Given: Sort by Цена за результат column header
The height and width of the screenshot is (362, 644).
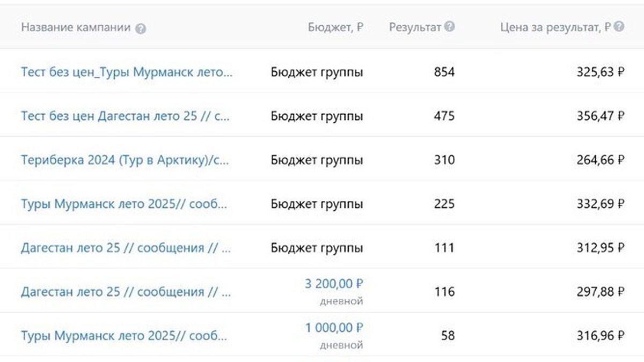Looking at the screenshot, I should (x=556, y=27).
